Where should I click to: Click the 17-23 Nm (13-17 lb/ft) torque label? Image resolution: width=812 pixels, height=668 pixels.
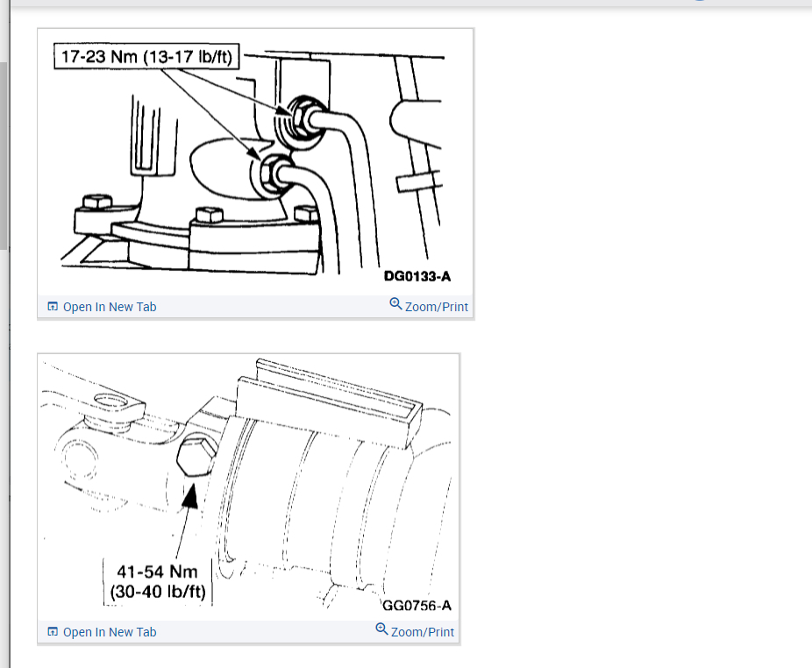146,56
